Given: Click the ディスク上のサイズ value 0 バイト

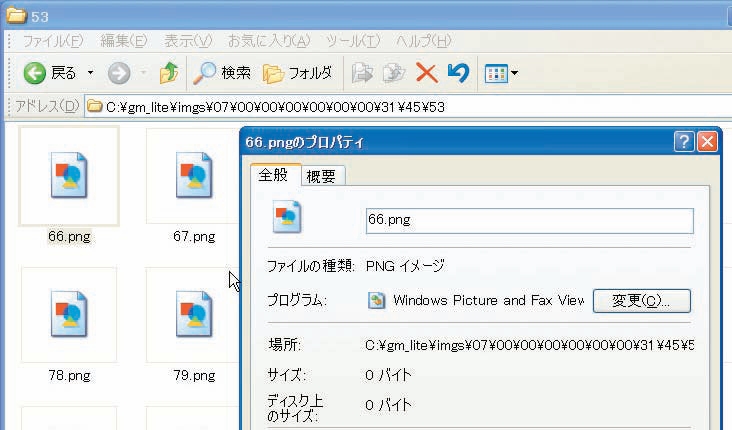Looking at the screenshot, I should 388,405.
